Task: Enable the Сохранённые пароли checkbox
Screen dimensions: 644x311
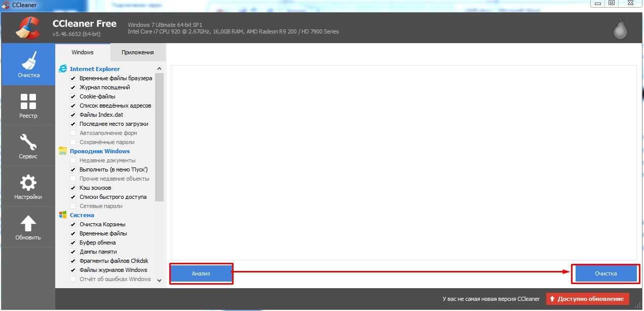Action: pyautogui.click(x=73, y=142)
